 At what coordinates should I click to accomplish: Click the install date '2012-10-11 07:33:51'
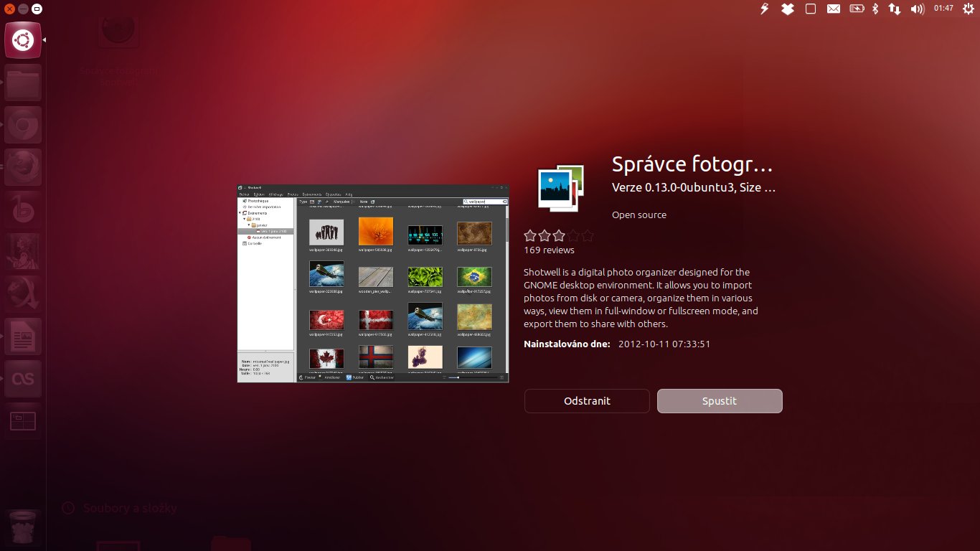[664, 344]
